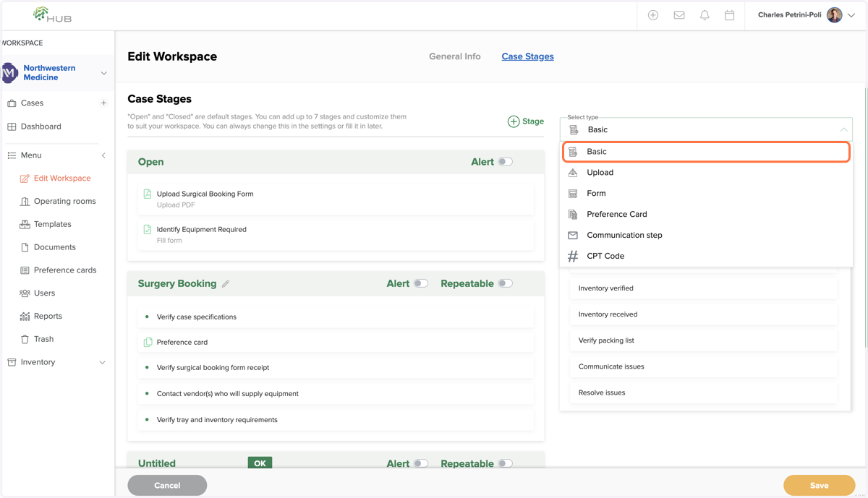
Task: Click Verify tray and inventory requirements step
Action: tap(336, 419)
